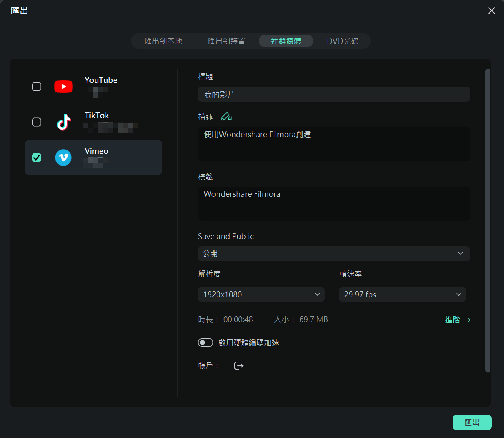Click the Vimeo logo icon
This screenshot has width=504, height=438.
pos(63,158)
